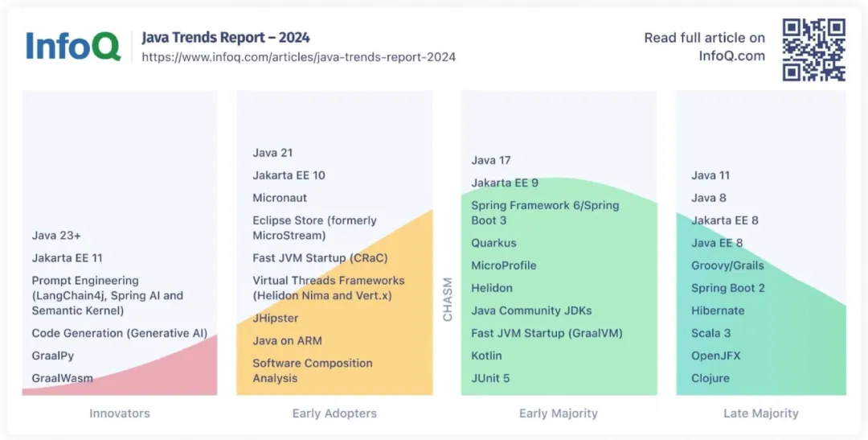Click the Java 23+ entry
Viewport: 868px width, 440px height.
pos(56,236)
